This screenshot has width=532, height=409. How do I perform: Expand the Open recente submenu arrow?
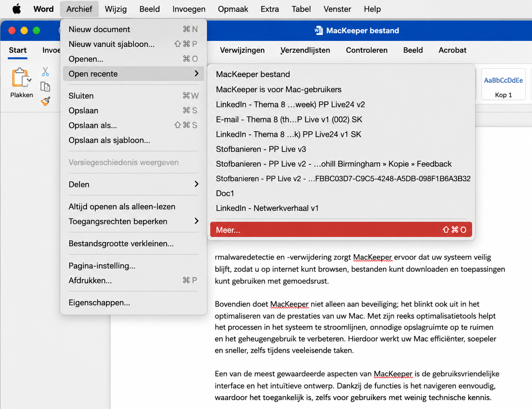click(196, 74)
